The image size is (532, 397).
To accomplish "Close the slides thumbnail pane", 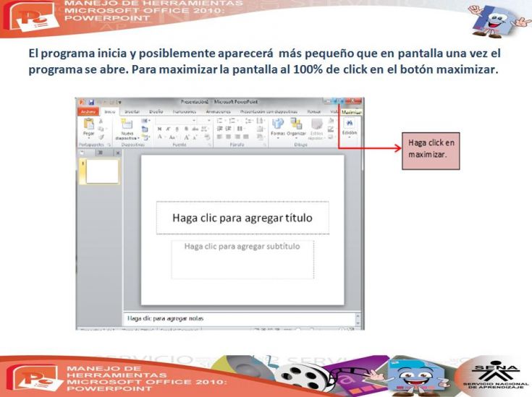I will pyautogui.click(x=118, y=153).
